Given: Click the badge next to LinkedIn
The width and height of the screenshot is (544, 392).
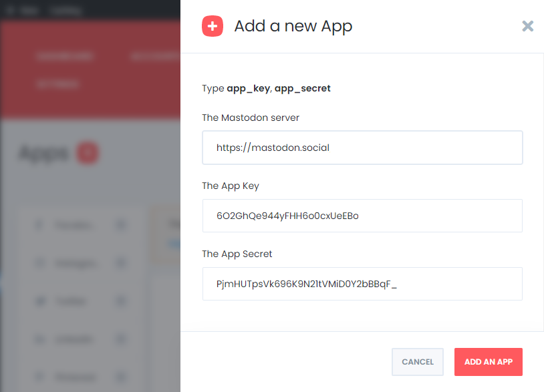Looking at the screenshot, I should click(x=121, y=339).
